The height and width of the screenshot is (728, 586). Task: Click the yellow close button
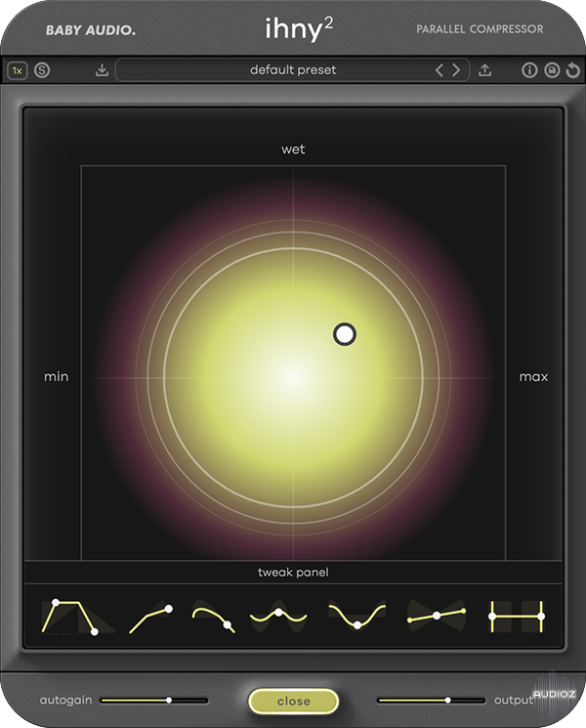tap(293, 701)
